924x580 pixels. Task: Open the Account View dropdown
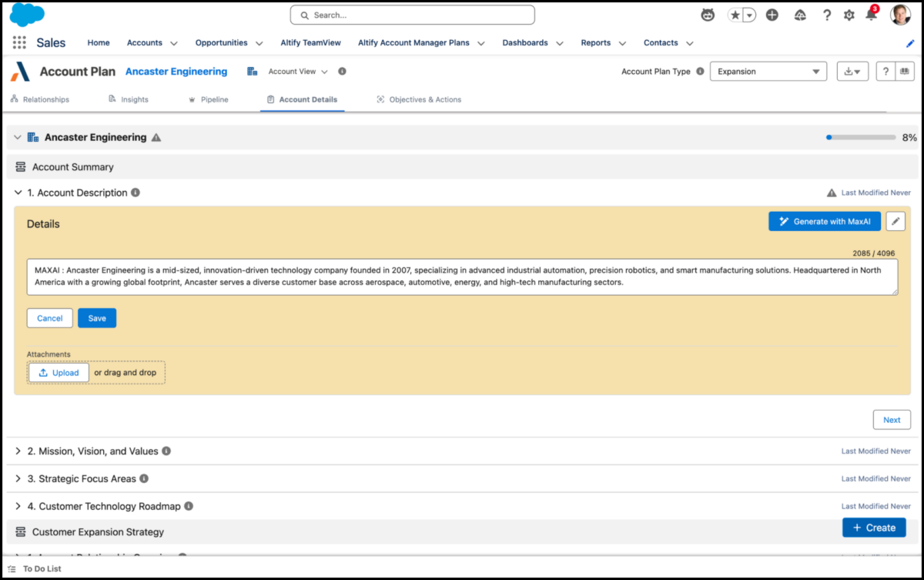tap(297, 72)
